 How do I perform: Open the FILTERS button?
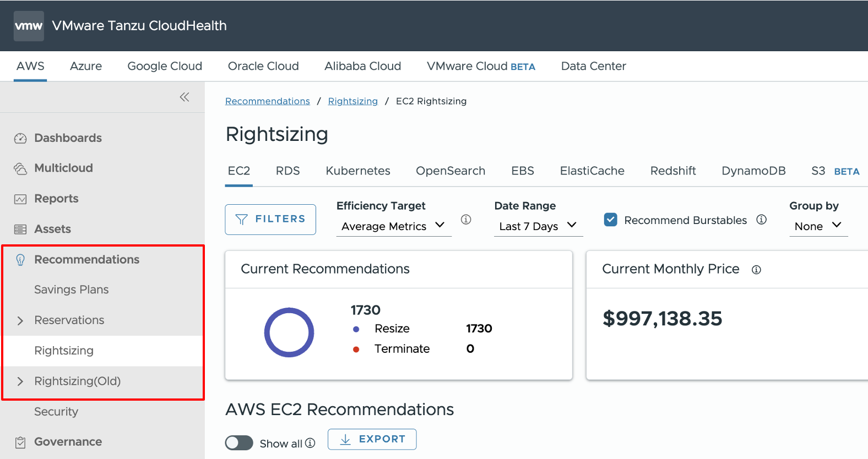tap(270, 220)
